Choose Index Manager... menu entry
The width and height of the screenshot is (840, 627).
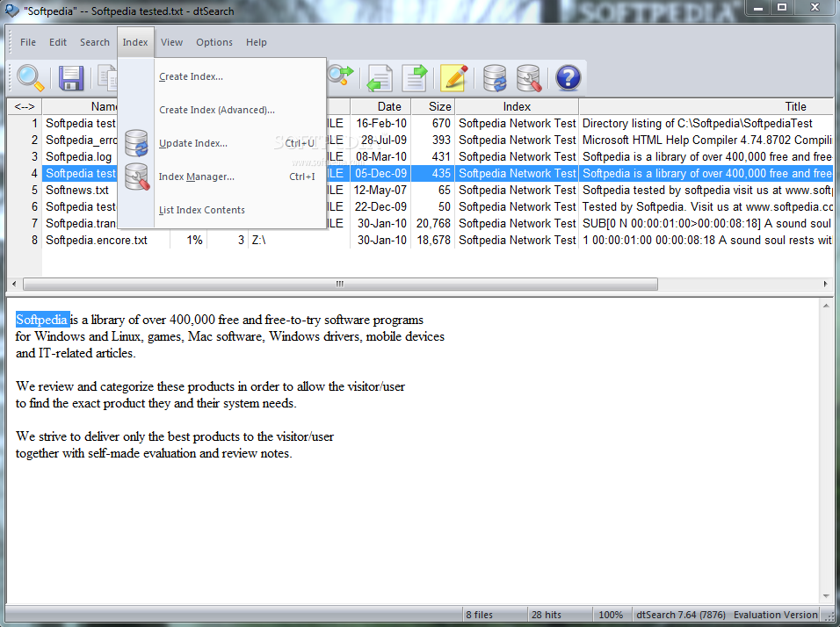221,177
